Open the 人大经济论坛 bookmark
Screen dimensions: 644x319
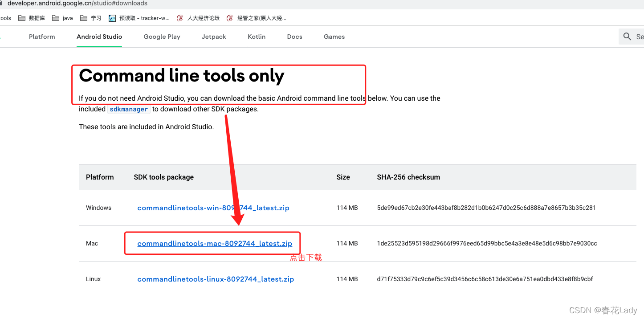tap(198, 18)
